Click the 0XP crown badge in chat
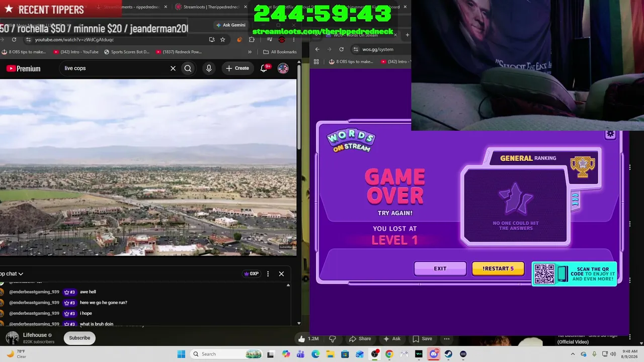Screen dimensions: 644x362 (x=251, y=274)
